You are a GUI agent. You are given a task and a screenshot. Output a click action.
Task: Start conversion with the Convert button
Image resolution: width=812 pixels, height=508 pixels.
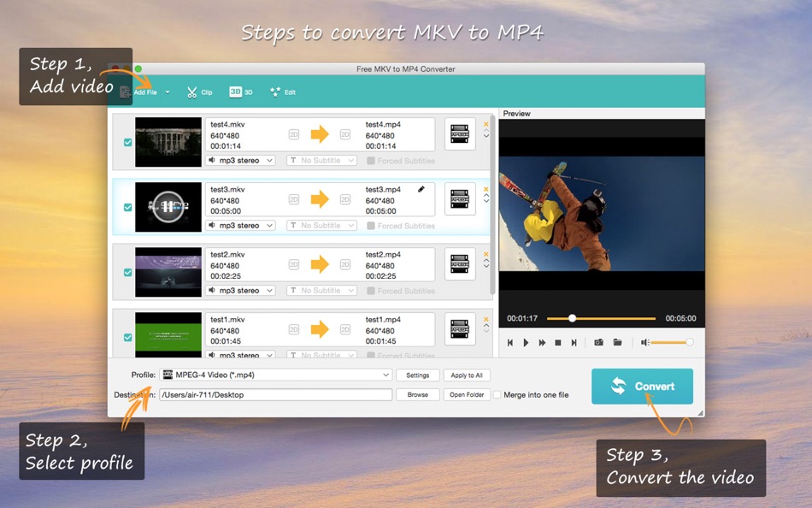click(642, 387)
